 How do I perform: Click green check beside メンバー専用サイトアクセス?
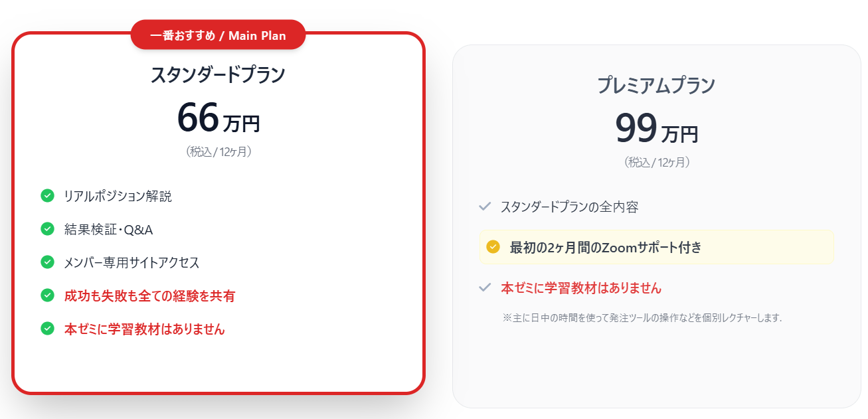47,262
